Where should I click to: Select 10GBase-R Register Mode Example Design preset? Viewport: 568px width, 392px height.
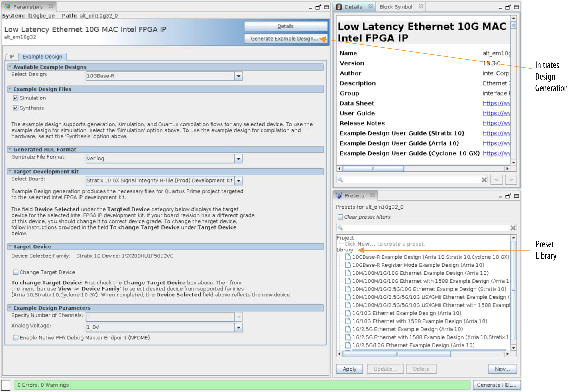pos(418,265)
